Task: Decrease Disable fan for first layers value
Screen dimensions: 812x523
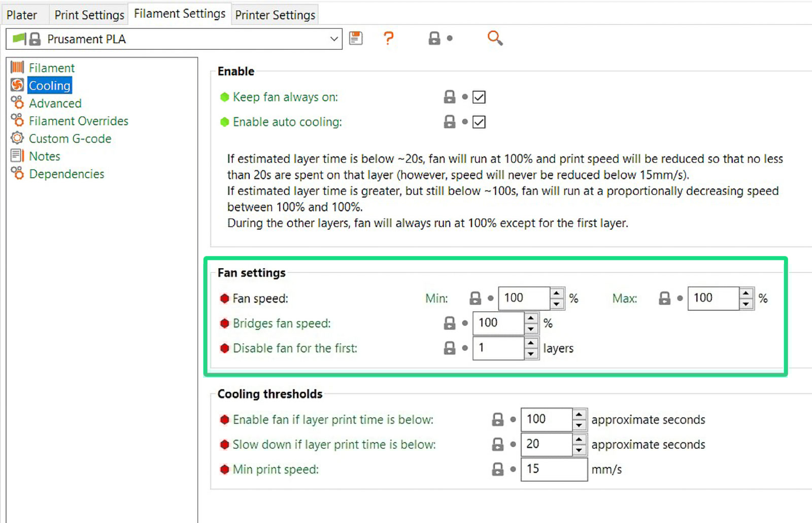Action: point(531,354)
